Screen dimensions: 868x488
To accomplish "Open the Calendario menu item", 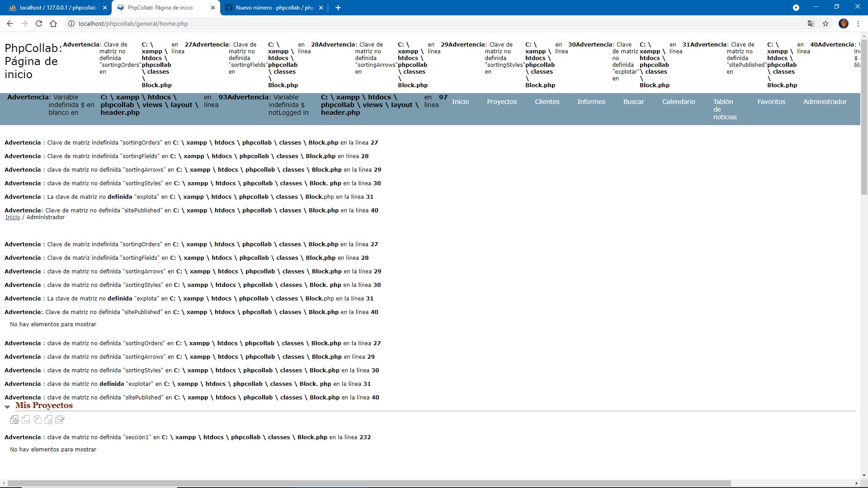I will [x=678, y=102].
